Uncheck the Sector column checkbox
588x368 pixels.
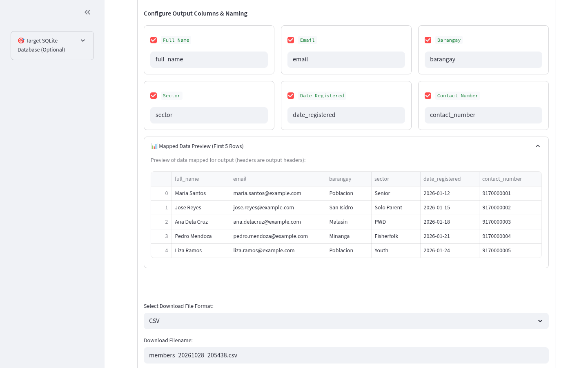coord(154,96)
